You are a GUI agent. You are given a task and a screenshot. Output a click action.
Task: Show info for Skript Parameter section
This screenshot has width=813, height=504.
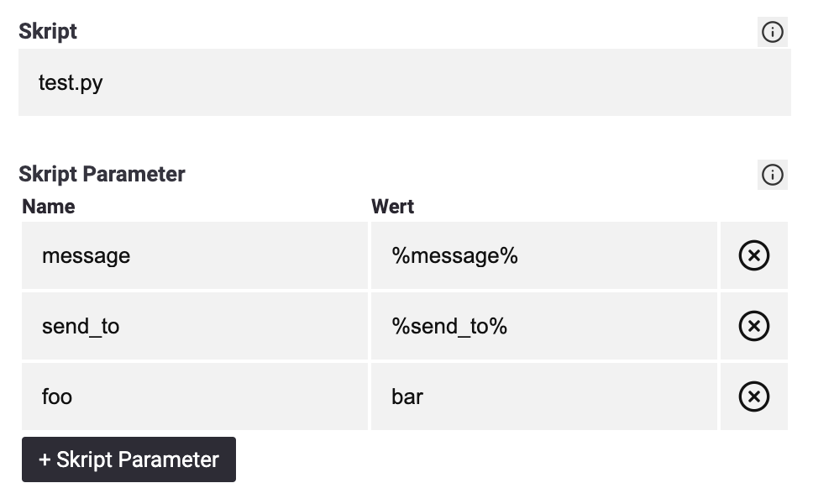(x=772, y=175)
